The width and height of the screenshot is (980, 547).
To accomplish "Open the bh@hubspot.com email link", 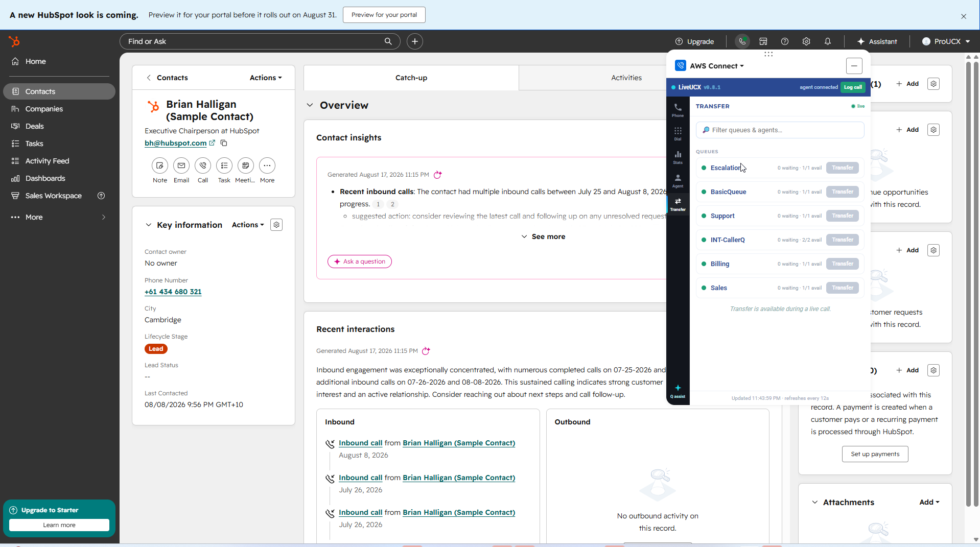I will 176,143.
